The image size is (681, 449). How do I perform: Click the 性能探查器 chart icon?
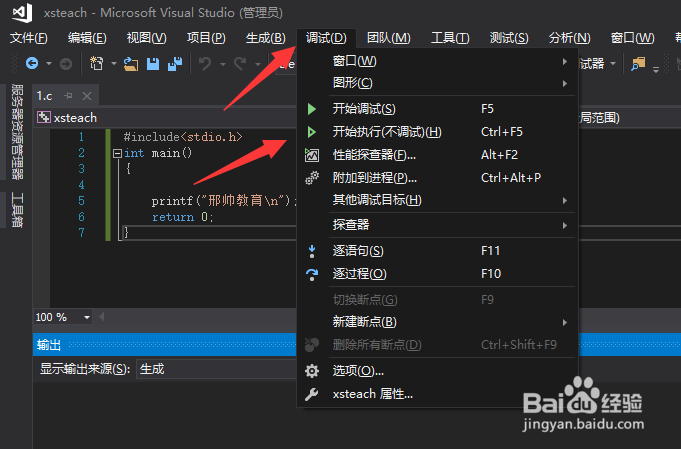[x=312, y=155]
